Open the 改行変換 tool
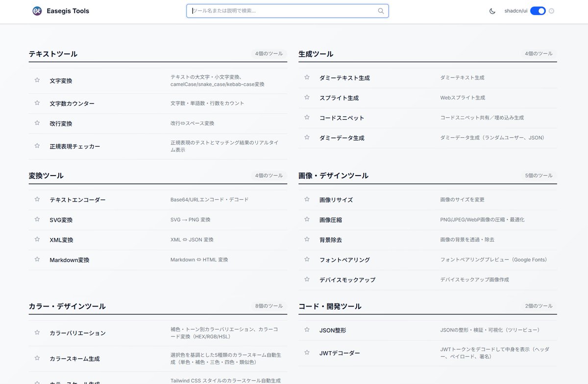 pos(61,124)
